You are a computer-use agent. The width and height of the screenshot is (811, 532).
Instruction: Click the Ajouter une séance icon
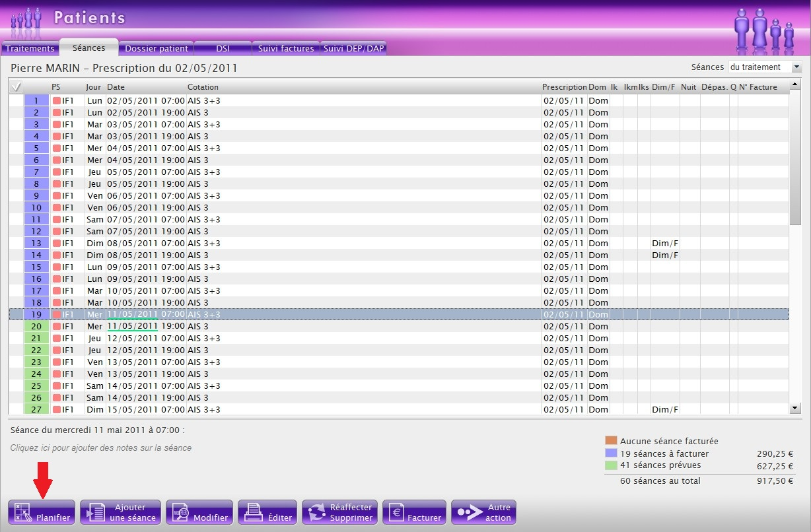pos(94,512)
